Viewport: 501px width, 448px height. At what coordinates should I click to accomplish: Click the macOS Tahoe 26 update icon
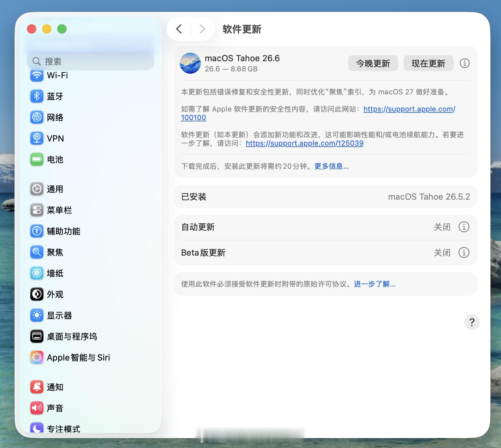[x=190, y=63]
